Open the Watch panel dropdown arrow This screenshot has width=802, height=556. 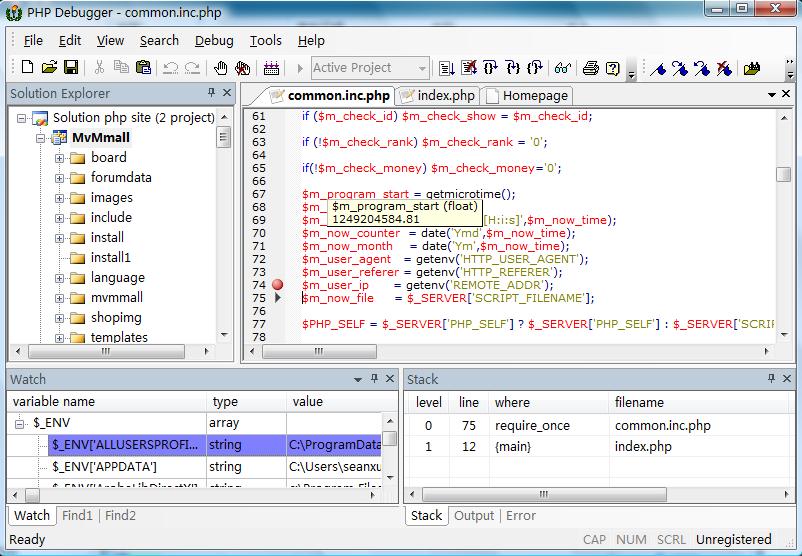[x=358, y=380]
